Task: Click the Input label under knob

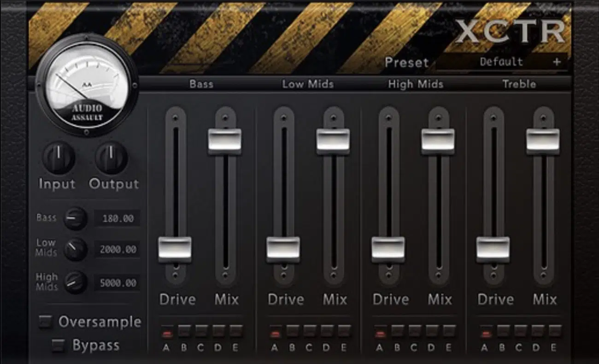Action: [x=57, y=184]
